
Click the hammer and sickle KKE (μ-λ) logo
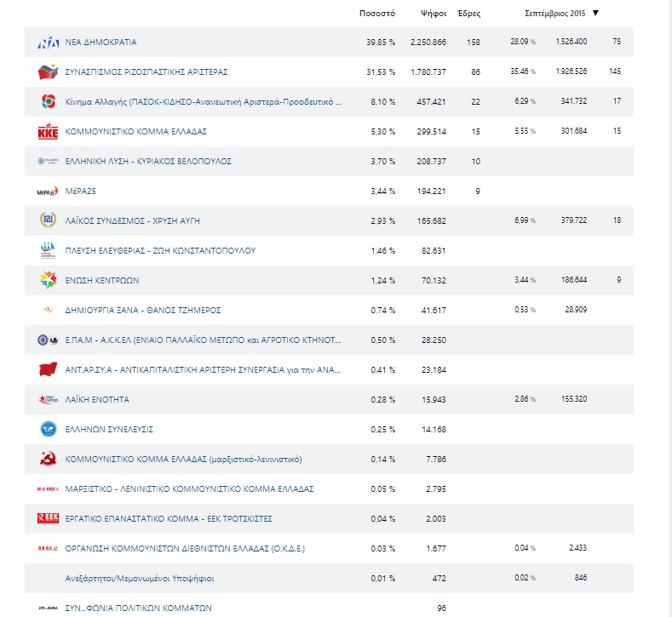click(48, 459)
